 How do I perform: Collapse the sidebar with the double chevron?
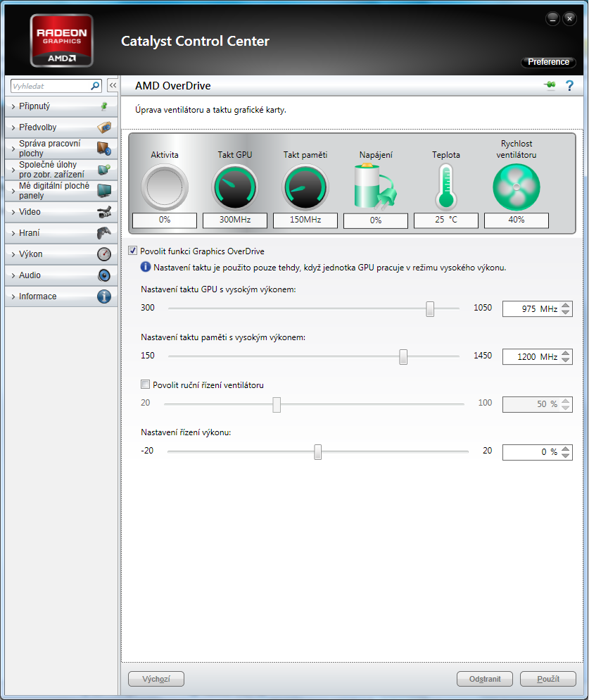[113, 85]
